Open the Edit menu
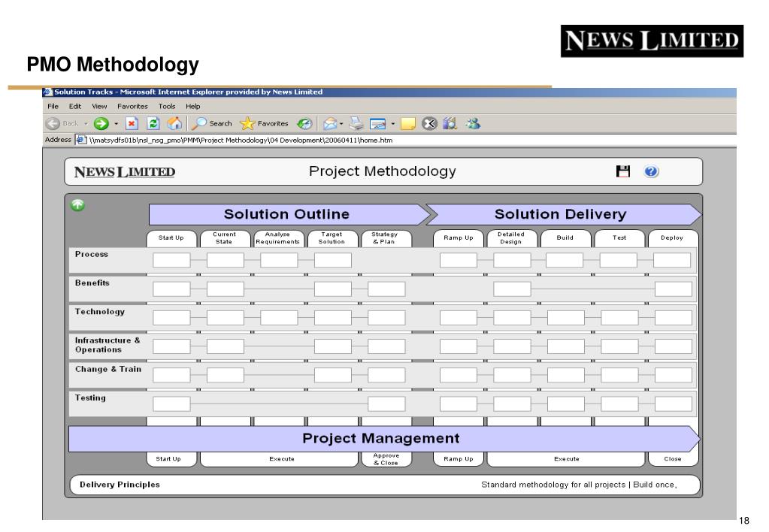Screen dimensions: 769x532 tap(75, 106)
